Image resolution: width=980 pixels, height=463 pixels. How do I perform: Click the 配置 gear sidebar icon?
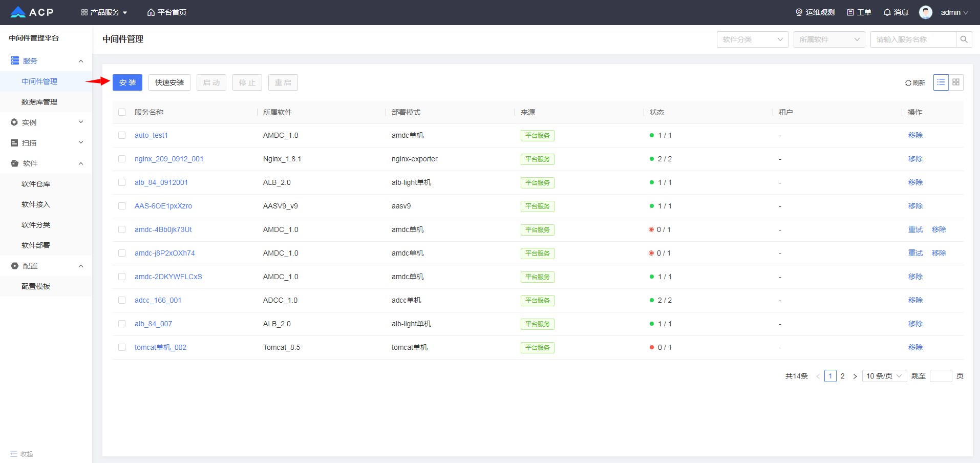point(14,266)
